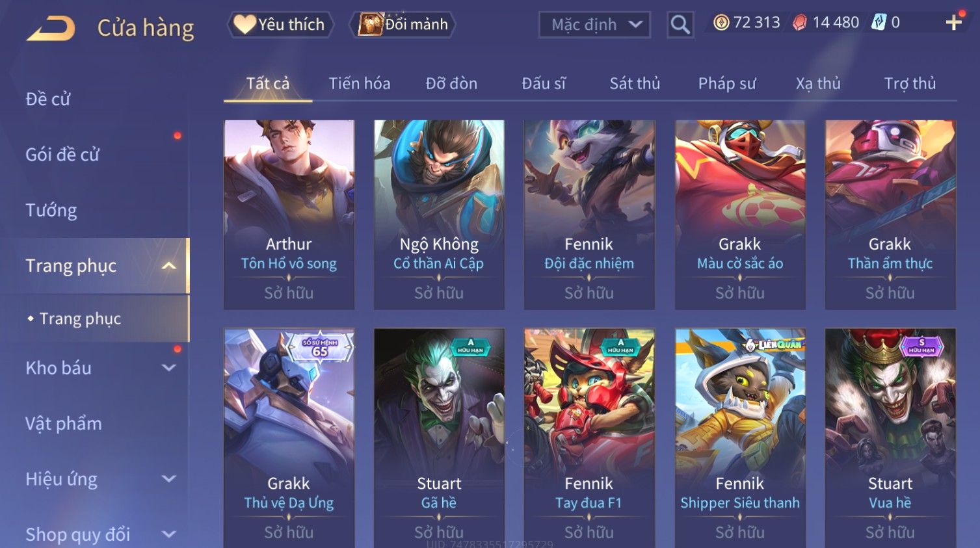Screen dimensions: 980x548
Task: Select Stuart Vua hề skin card
Action: [890, 438]
